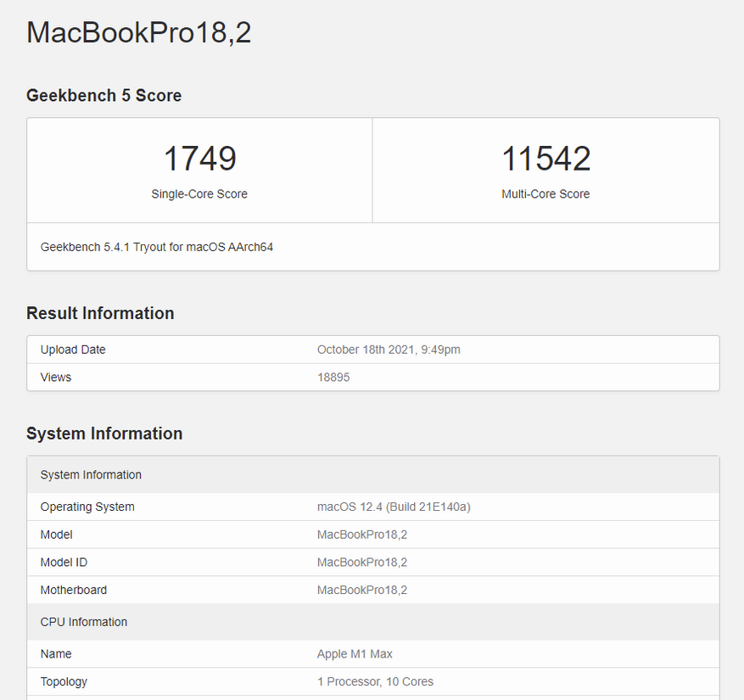Click the Result Information heading
The image size is (744, 700).
pos(100,313)
